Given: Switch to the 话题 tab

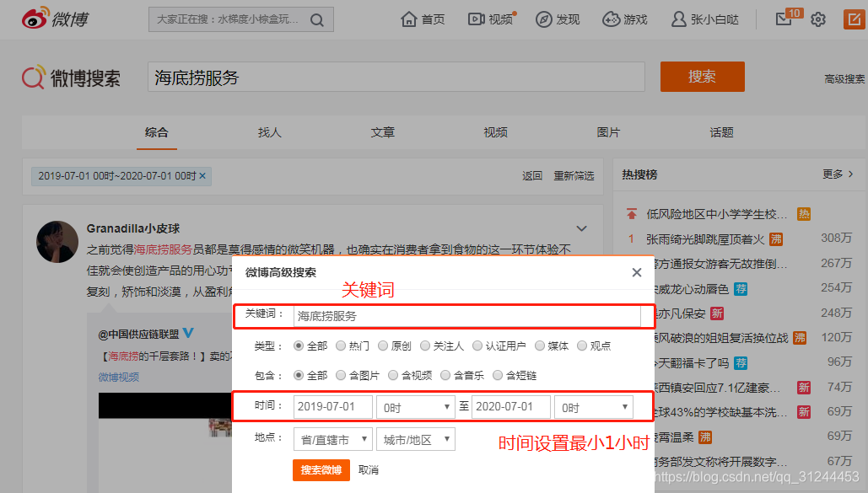Looking at the screenshot, I should [x=721, y=132].
